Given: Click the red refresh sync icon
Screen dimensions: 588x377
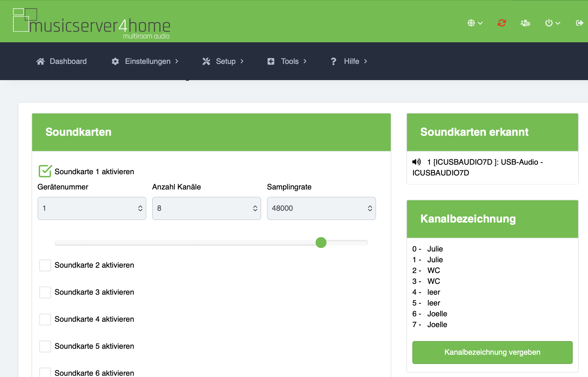Looking at the screenshot, I should 502,23.
